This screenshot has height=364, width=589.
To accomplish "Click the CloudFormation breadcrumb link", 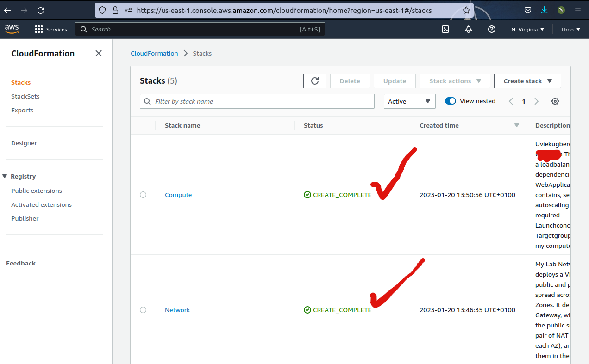I will point(154,53).
